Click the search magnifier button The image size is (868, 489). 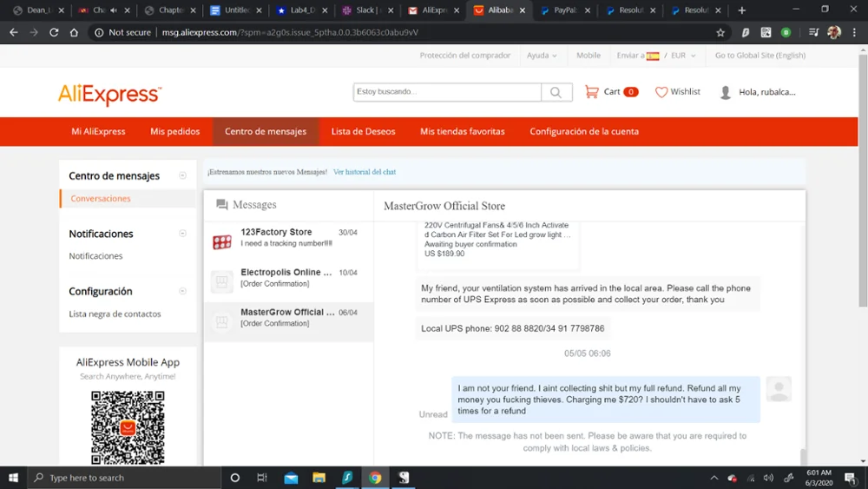pos(556,92)
